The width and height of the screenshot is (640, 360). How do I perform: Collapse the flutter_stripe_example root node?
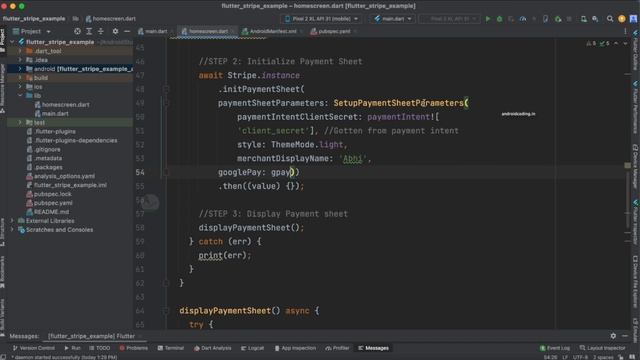click(x=12, y=42)
